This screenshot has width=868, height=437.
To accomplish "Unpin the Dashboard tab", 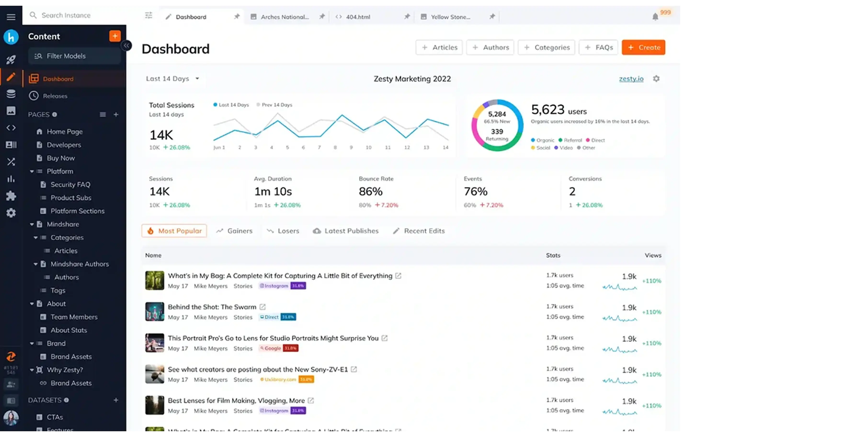I will click(237, 17).
